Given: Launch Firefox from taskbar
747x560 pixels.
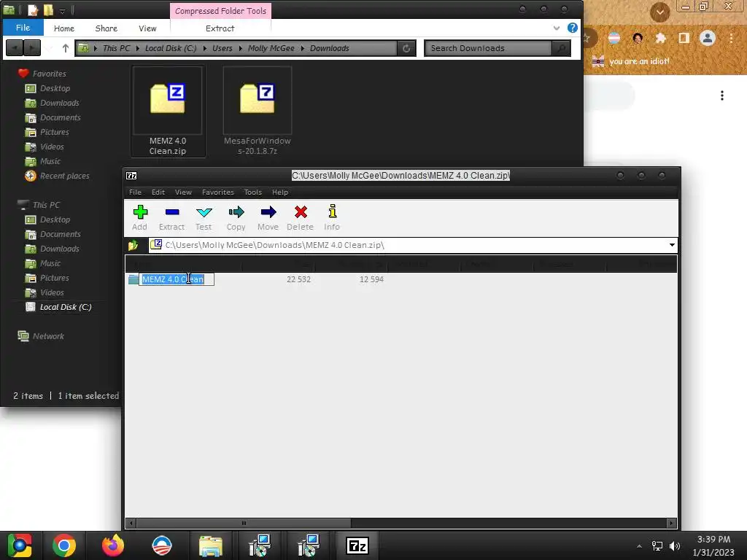Looking at the screenshot, I should pyautogui.click(x=113, y=545).
